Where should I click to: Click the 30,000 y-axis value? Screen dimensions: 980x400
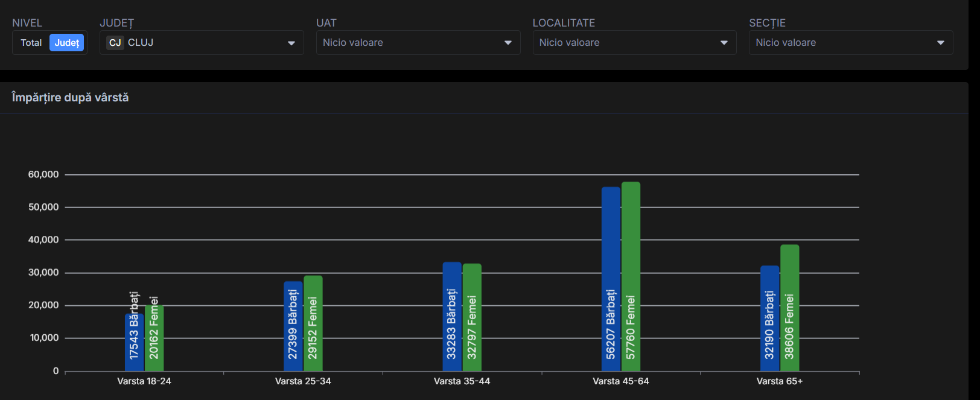coord(43,273)
